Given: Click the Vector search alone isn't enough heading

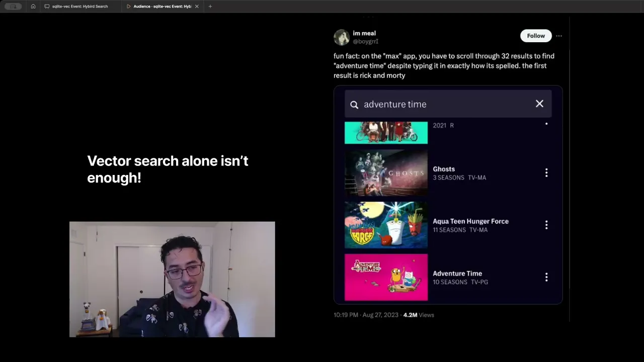Looking at the screenshot, I should pos(168,169).
